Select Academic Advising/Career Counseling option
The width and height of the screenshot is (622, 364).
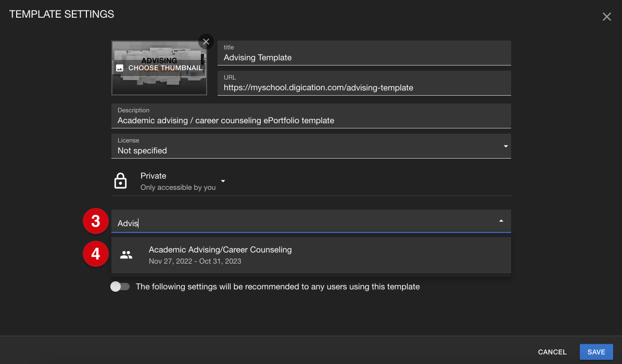point(311,255)
